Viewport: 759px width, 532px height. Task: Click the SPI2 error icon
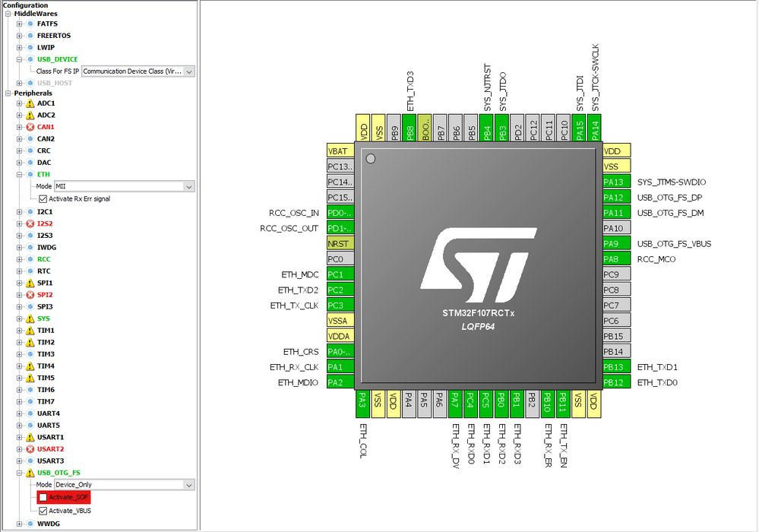tap(30, 295)
